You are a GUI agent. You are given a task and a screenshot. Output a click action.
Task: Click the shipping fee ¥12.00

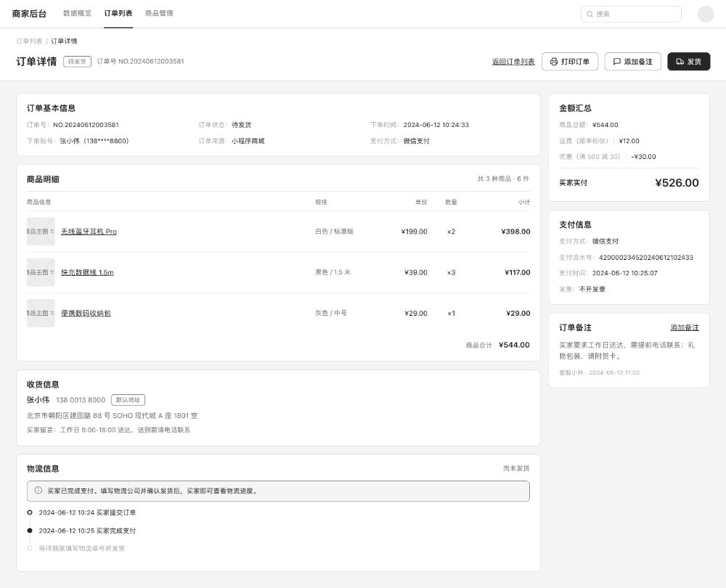(x=629, y=142)
